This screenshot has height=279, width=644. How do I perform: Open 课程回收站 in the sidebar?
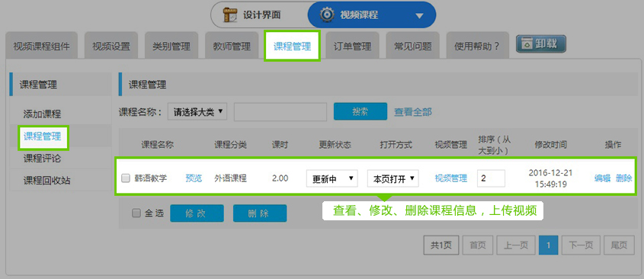click(x=46, y=181)
